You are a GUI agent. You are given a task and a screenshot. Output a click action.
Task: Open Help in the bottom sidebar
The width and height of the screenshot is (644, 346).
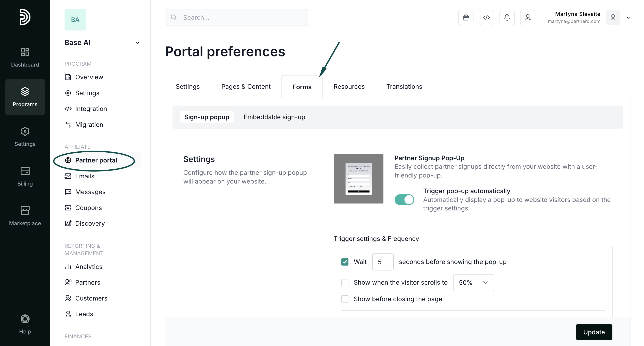(25, 324)
